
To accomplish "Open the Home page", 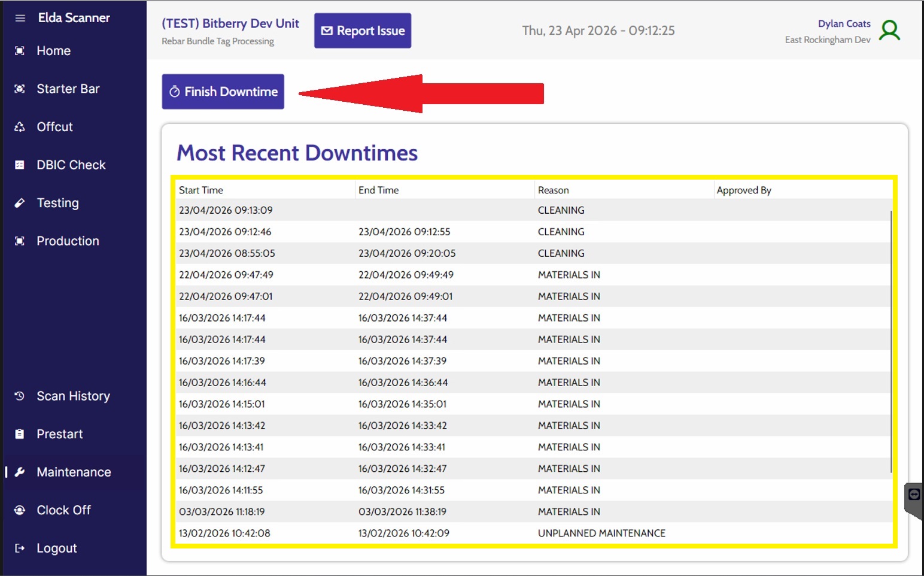I will pyautogui.click(x=54, y=51).
